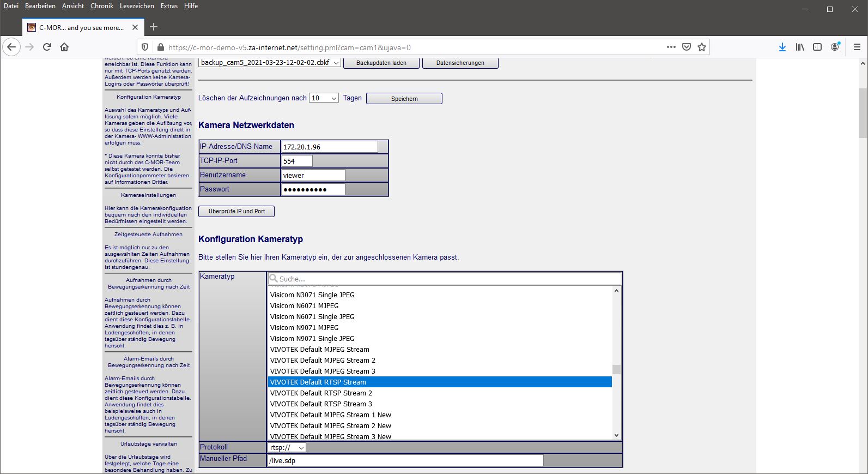Screen dimensions: 868x474
Task: Select VIVOTEK Default RTSP Stream 2
Action: [440, 393]
